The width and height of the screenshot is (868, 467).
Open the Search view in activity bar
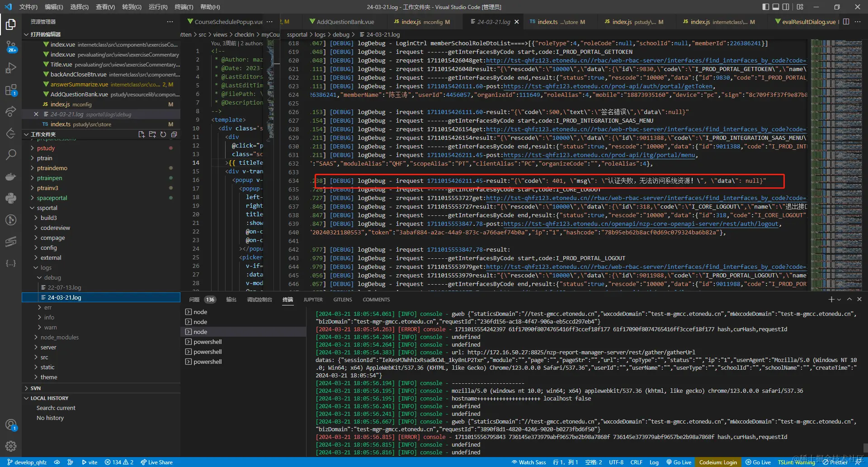[11, 155]
